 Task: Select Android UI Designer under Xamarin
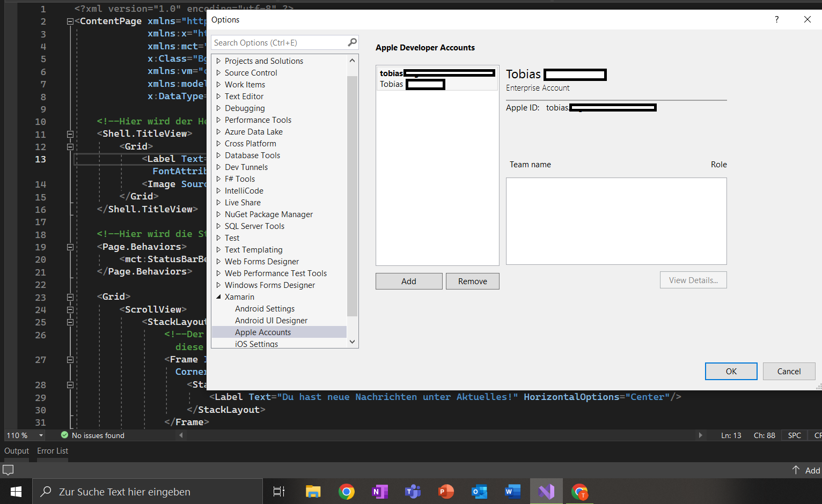coord(271,320)
